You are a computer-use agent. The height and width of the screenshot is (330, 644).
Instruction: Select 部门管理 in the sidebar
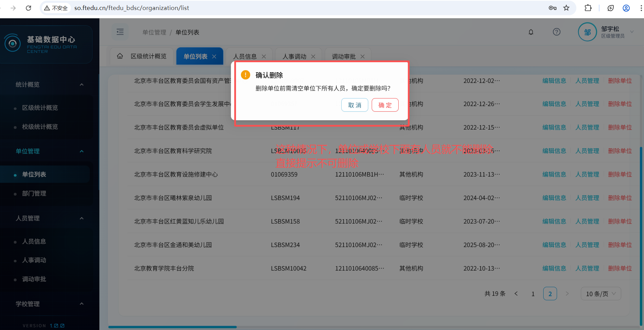34,194
